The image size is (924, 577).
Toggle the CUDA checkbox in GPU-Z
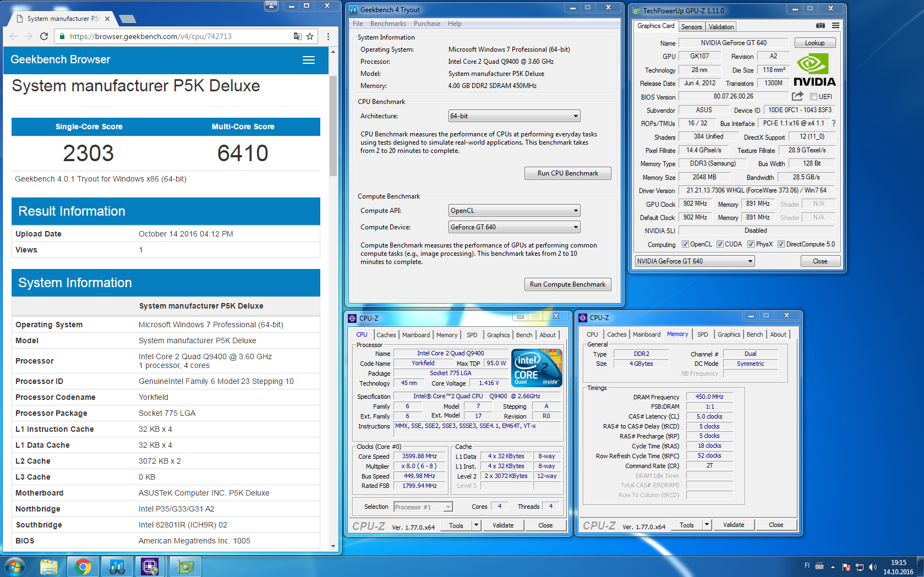720,244
